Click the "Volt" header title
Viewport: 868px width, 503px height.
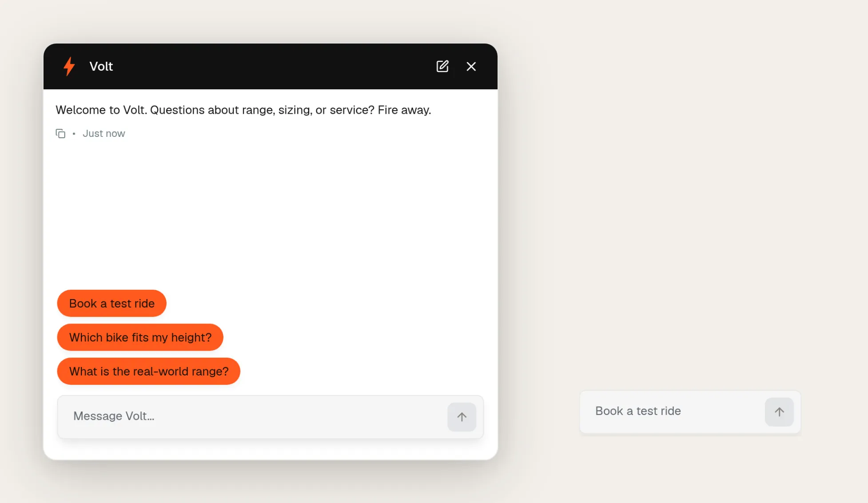click(101, 66)
